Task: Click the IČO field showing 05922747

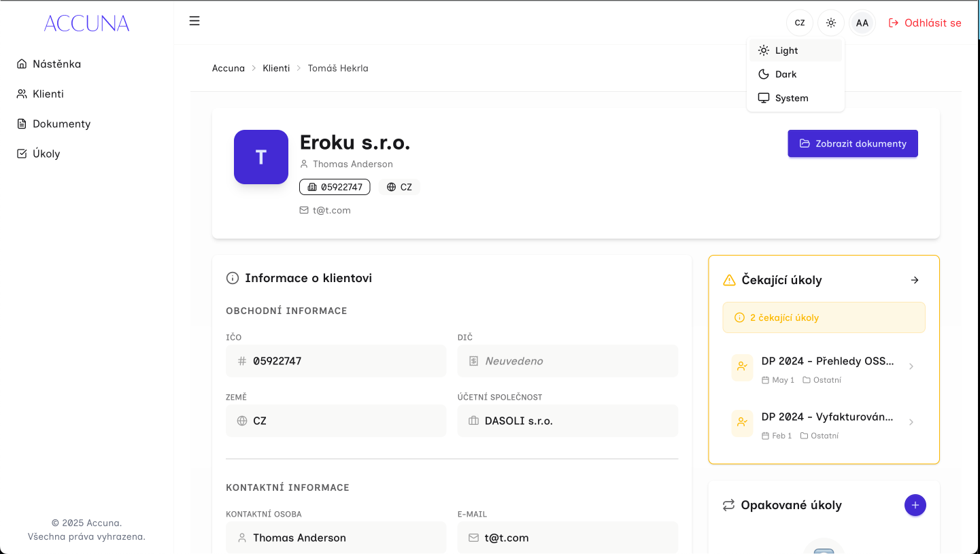Action: tap(335, 361)
